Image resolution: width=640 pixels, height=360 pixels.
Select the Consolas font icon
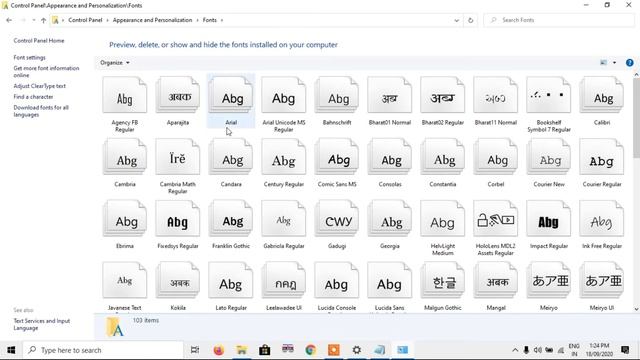coord(389,157)
